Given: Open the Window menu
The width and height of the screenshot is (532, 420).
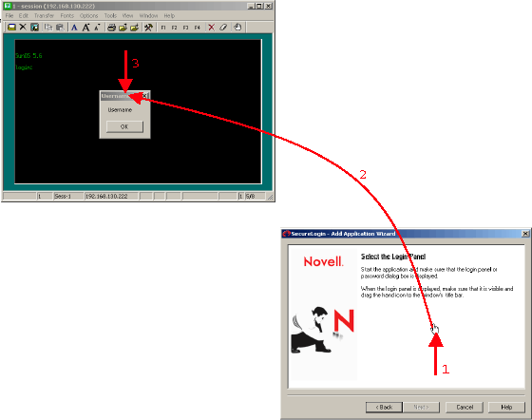Looking at the screenshot, I should point(148,15).
